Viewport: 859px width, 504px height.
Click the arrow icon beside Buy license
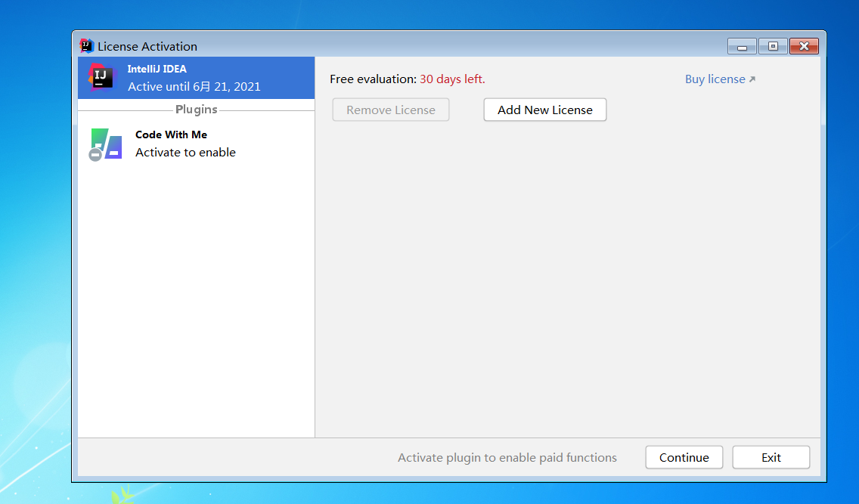(752, 79)
